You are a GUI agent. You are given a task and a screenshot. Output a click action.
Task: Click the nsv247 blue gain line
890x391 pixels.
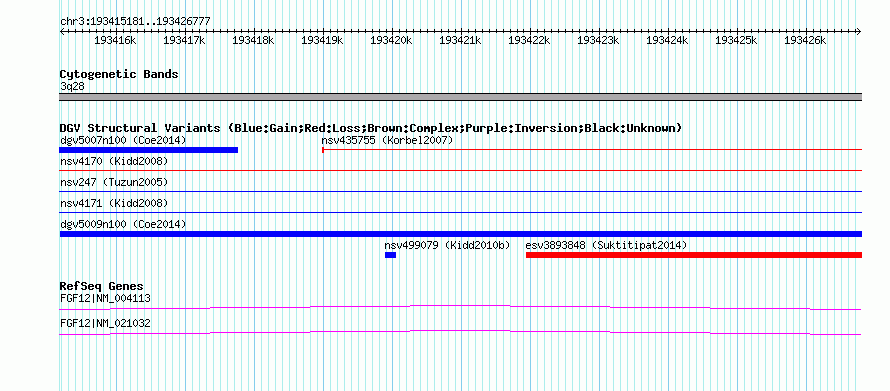pos(461,191)
